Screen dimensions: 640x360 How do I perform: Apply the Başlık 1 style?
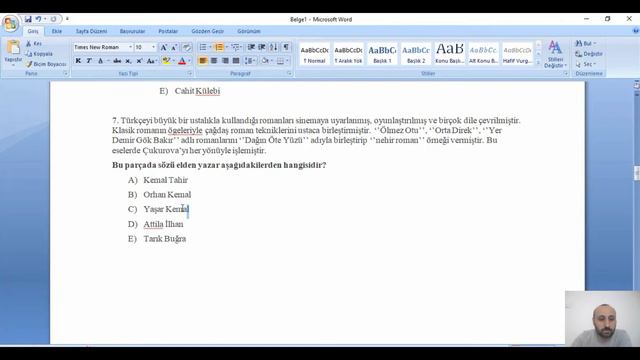pos(382,53)
